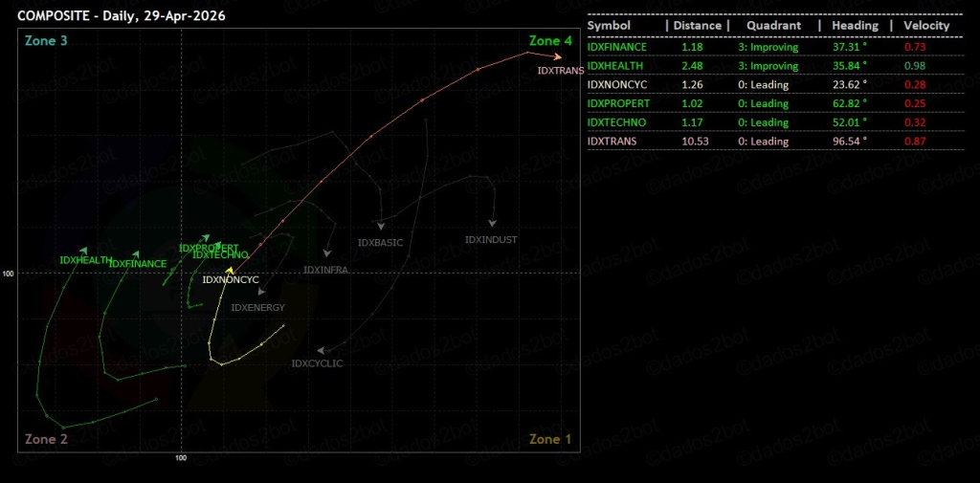This screenshot has width=980, height=483.
Task: Click the Distance column header
Action: 697,26
